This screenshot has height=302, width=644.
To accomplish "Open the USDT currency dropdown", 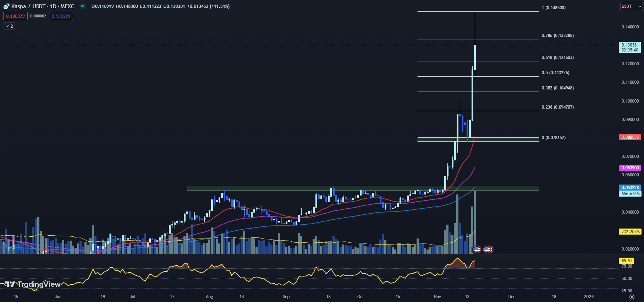I will click(631, 6).
